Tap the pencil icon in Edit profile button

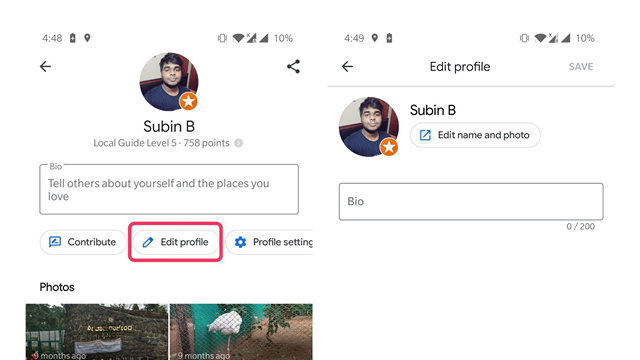point(147,242)
